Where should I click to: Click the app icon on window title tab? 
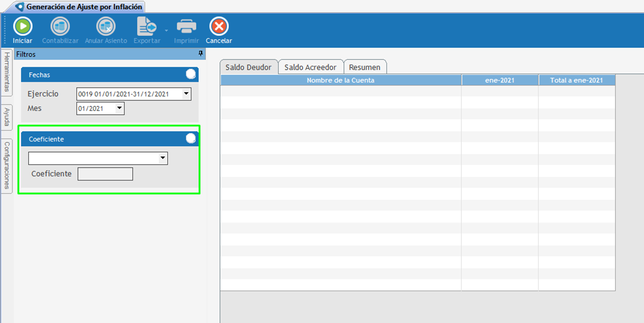click(x=19, y=7)
